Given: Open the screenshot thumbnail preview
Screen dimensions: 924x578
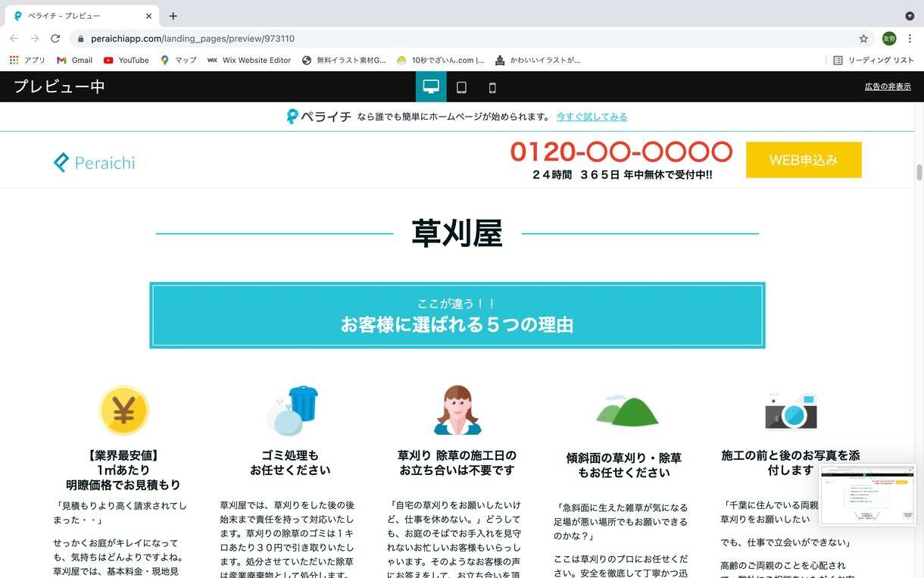Looking at the screenshot, I should tap(867, 495).
